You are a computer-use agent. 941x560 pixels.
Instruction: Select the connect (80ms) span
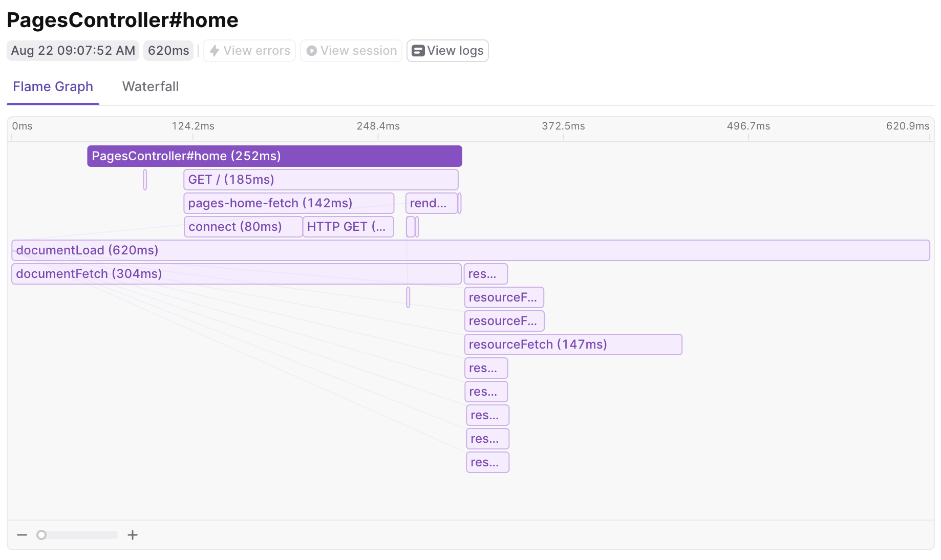[243, 227]
